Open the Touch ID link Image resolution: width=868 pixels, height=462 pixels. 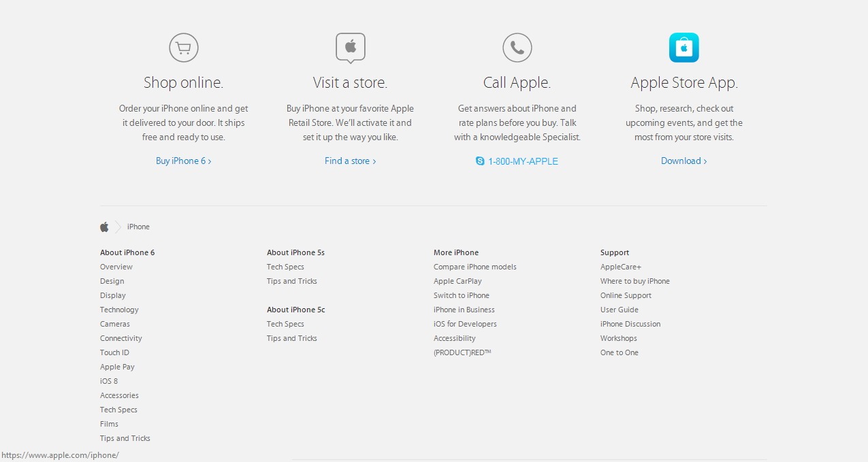pos(114,352)
